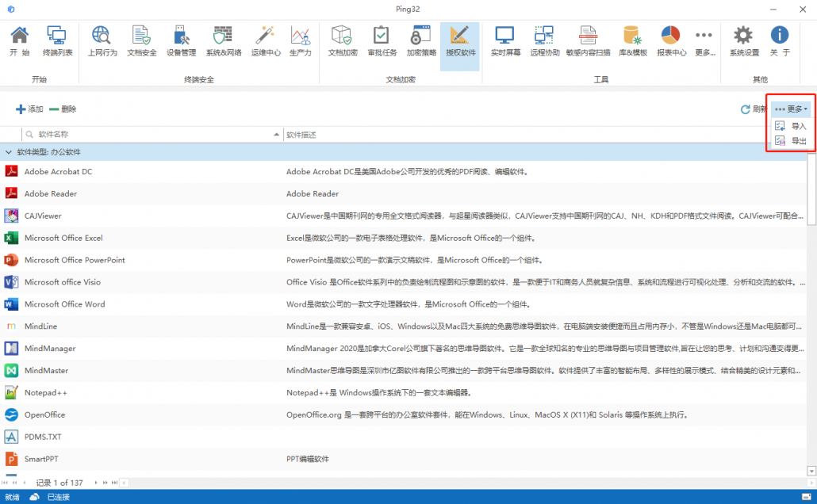Screen dimensions: 817x504
Task: Select the MindLine name
Action: click(x=40, y=326)
